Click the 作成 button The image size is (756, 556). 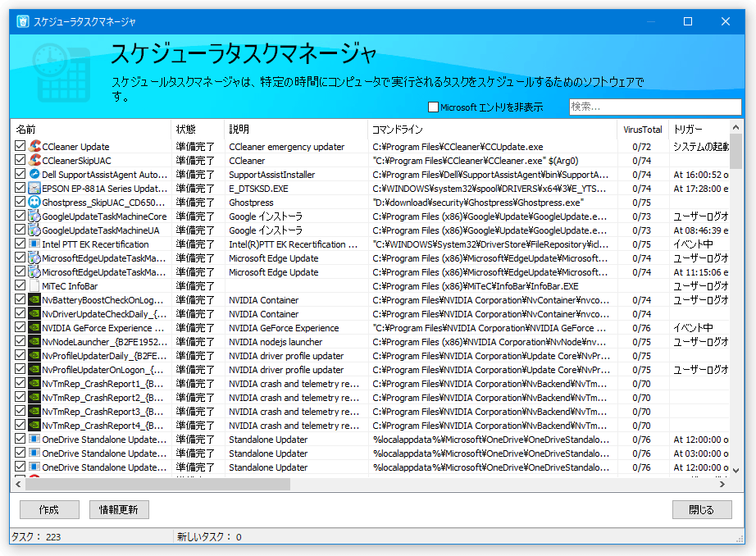[49, 510]
